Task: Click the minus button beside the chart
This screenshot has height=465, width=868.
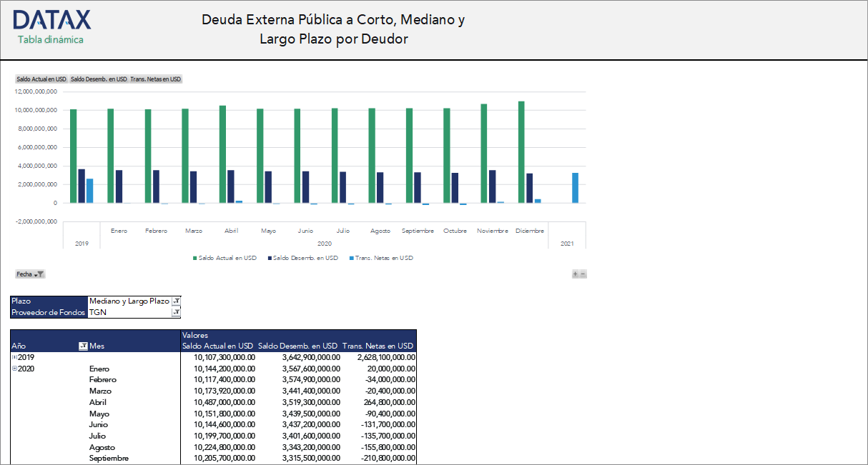Action: tap(581, 274)
